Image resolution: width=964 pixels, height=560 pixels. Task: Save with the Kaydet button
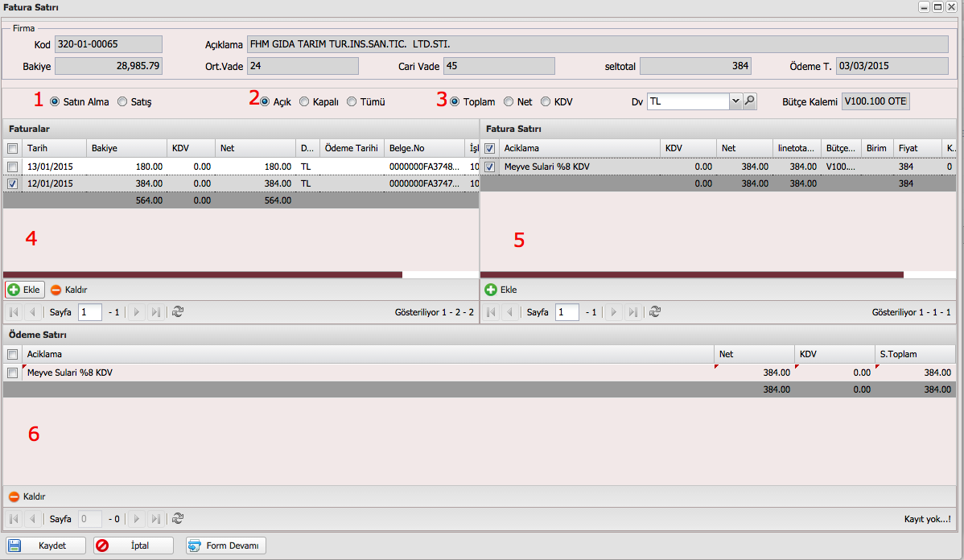[46, 546]
